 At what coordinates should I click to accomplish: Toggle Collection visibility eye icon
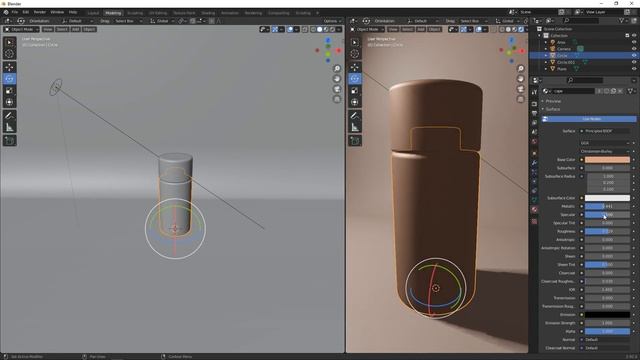click(634, 36)
